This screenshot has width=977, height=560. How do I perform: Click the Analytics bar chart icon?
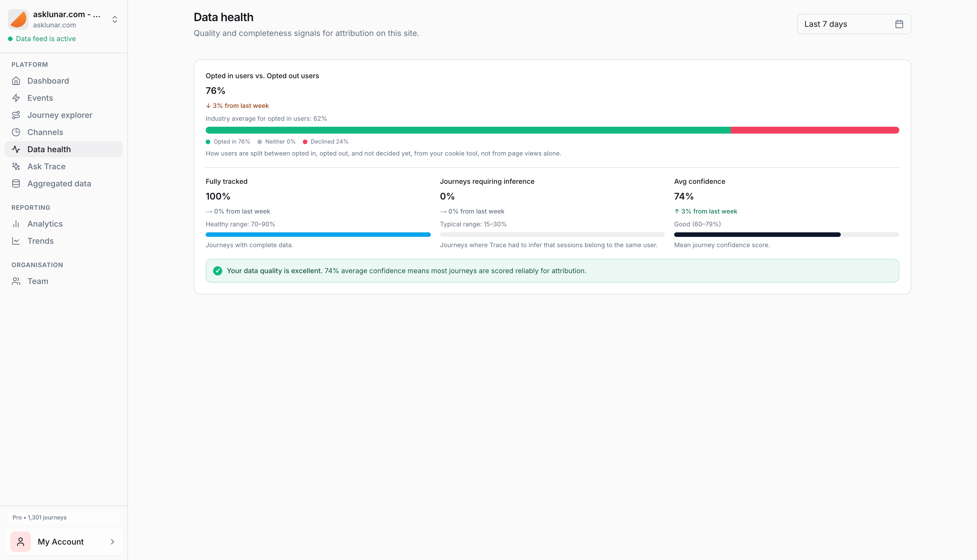[x=16, y=224]
